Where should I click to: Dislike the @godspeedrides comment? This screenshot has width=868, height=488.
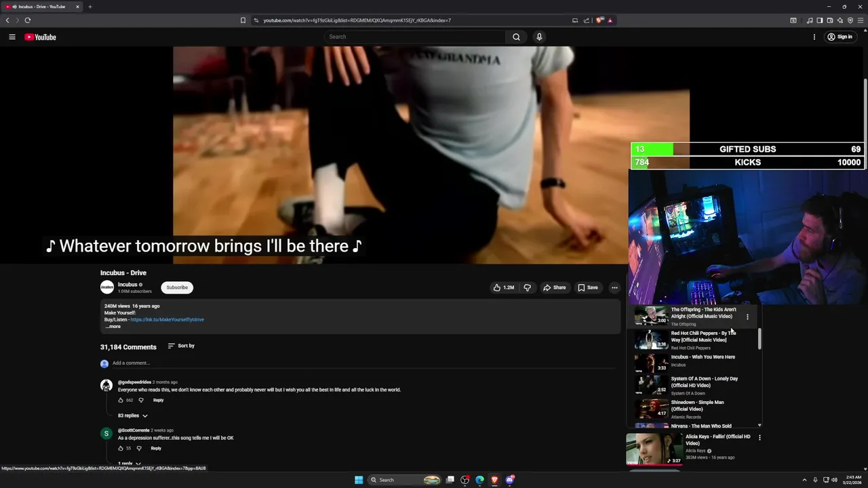[141, 400]
